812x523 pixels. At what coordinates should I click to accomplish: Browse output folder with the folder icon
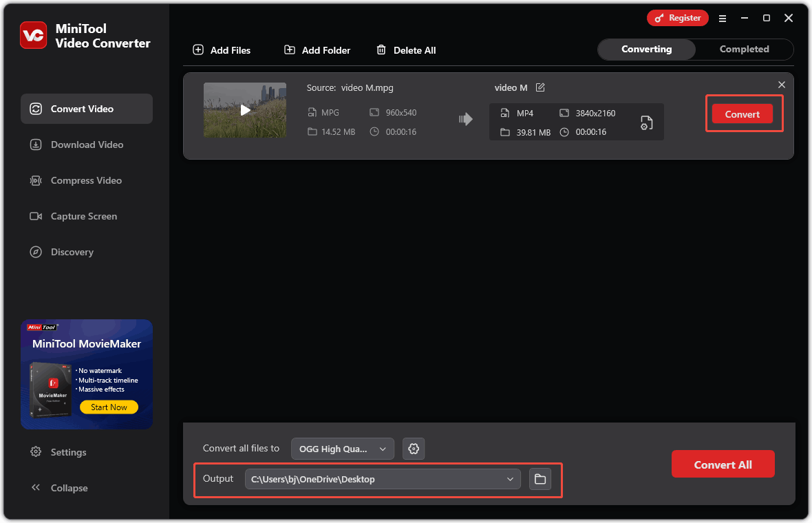(540, 479)
